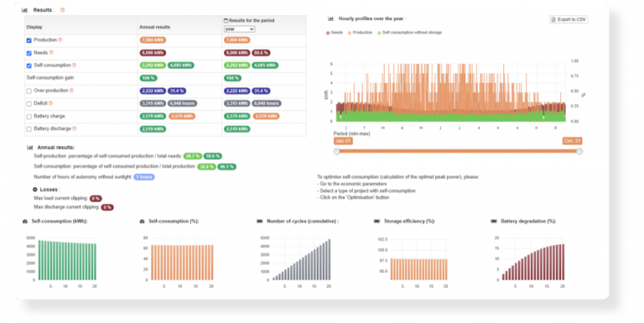Click the Export to CSV button
This screenshot has height=323, width=644.
569,19
